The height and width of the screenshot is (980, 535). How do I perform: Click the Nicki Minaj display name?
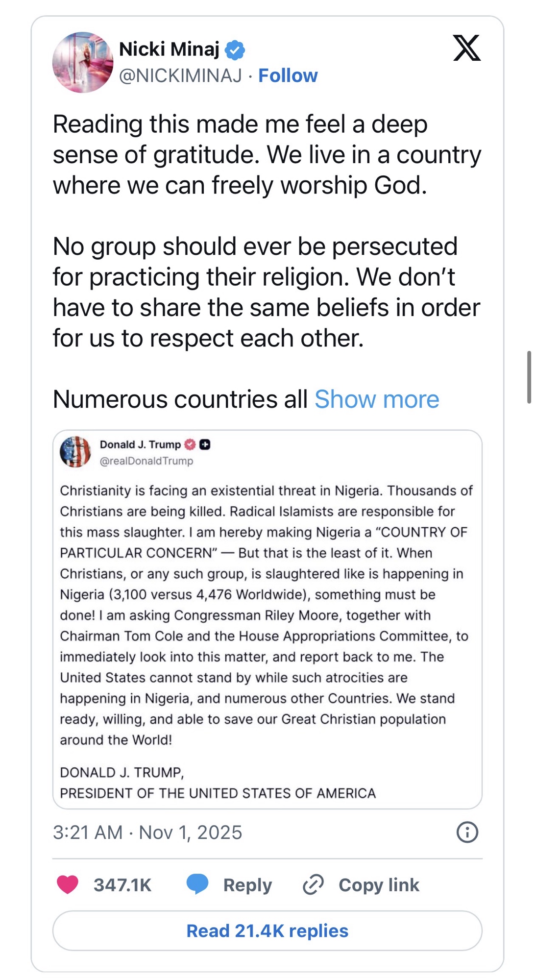(x=169, y=49)
